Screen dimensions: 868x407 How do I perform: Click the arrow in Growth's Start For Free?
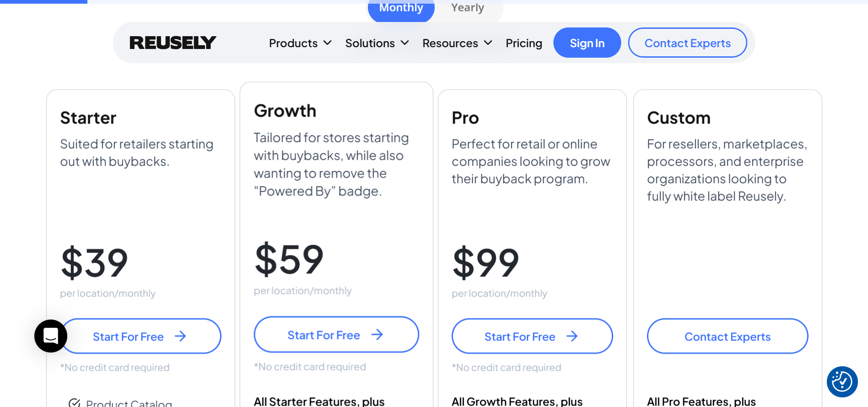point(377,335)
